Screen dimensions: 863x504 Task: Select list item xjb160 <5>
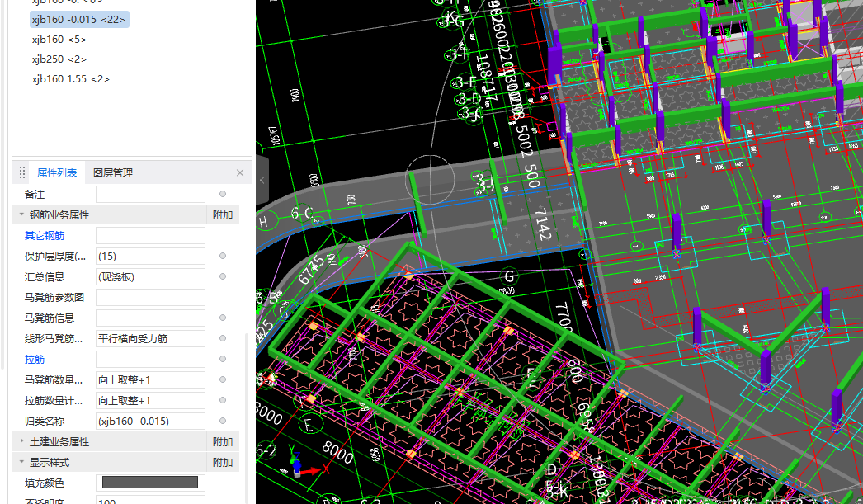(x=59, y=40)
